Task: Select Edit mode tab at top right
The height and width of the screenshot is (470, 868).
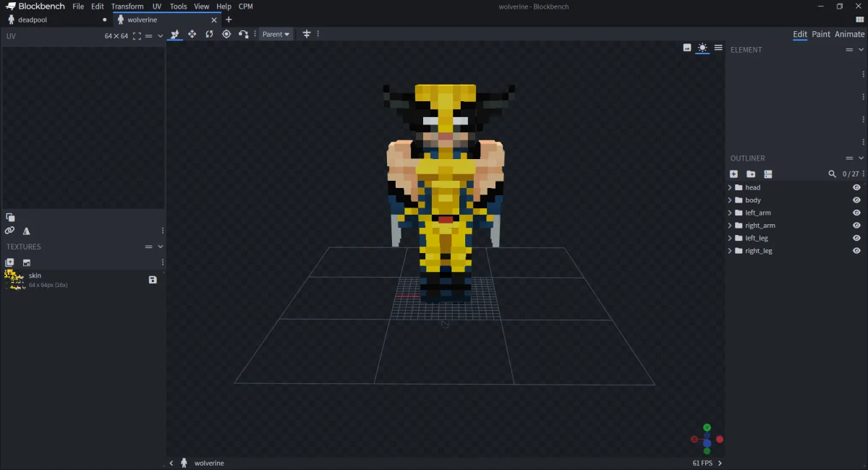Action: (800, 34)
